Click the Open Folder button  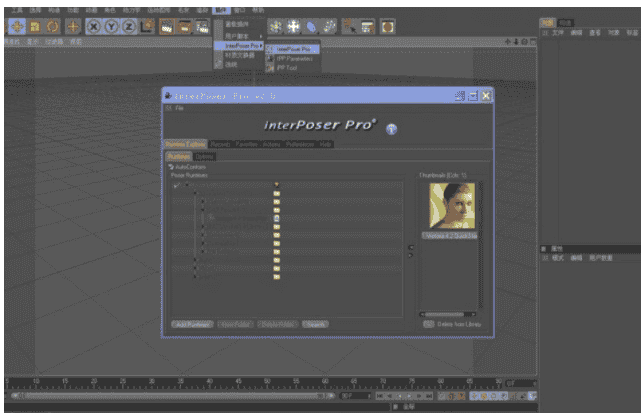[x=235, y=324]
